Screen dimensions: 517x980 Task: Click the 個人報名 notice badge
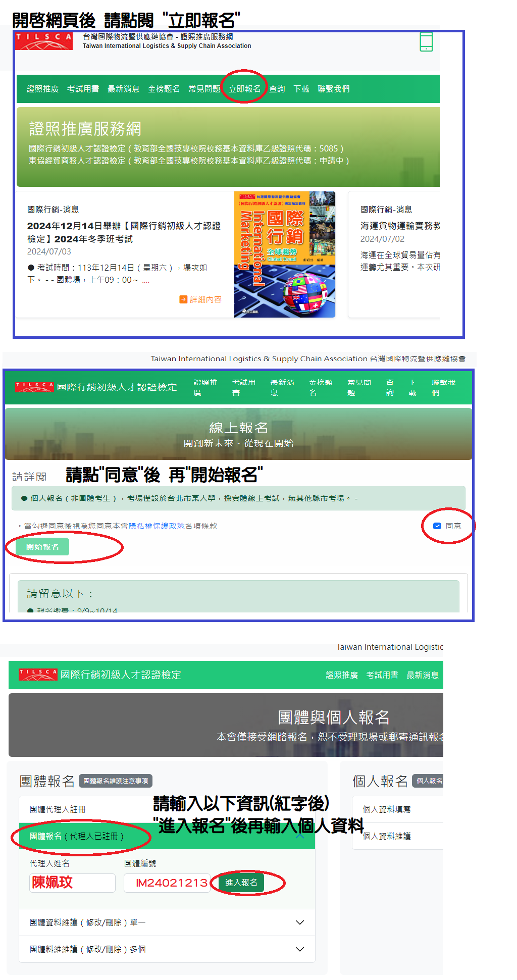[428, 781]
